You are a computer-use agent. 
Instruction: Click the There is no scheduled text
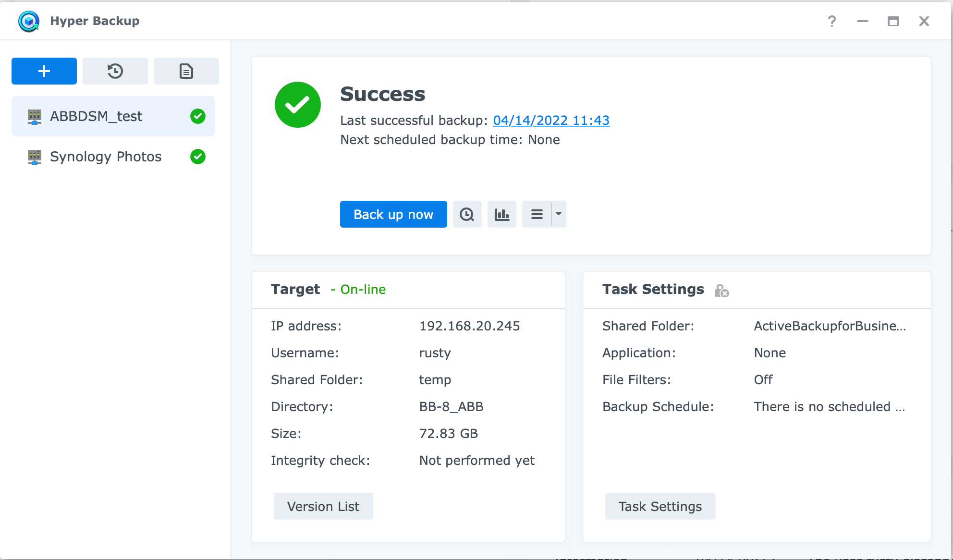830,407
